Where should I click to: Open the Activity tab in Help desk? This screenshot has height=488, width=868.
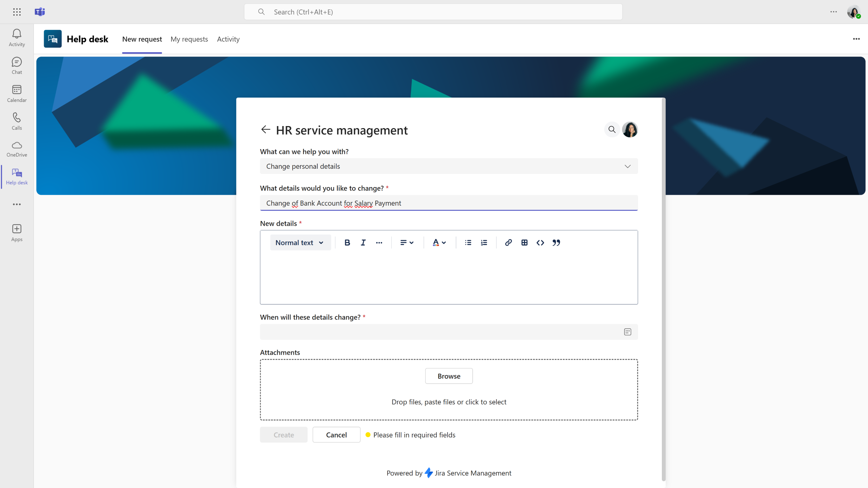(x=228, y=39)
